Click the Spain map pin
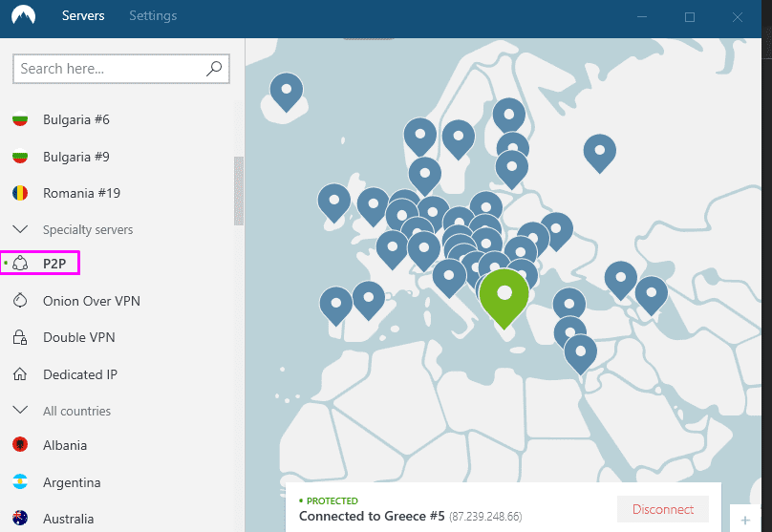Image resolution: width=772 pixels, height=532 pixels. 368,300
